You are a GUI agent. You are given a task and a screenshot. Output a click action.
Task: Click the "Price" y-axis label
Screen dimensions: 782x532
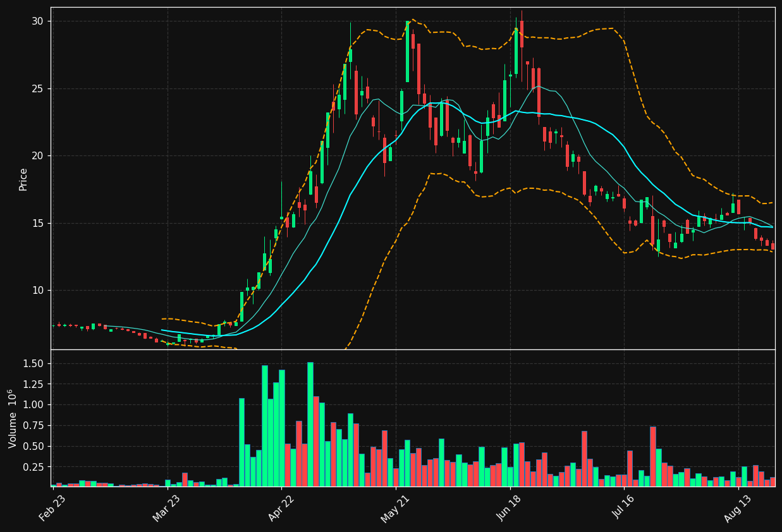[x=23, y=179]
